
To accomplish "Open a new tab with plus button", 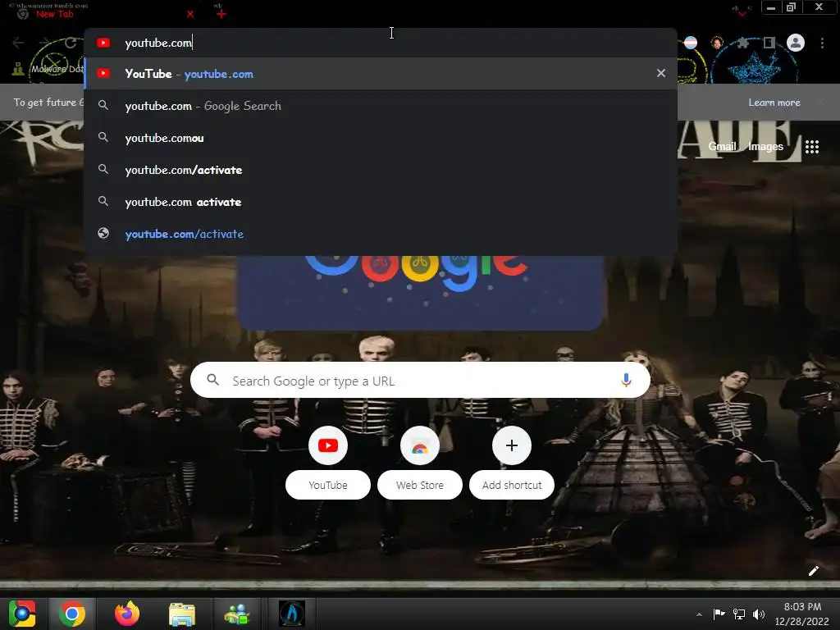I will click(221, 14).
